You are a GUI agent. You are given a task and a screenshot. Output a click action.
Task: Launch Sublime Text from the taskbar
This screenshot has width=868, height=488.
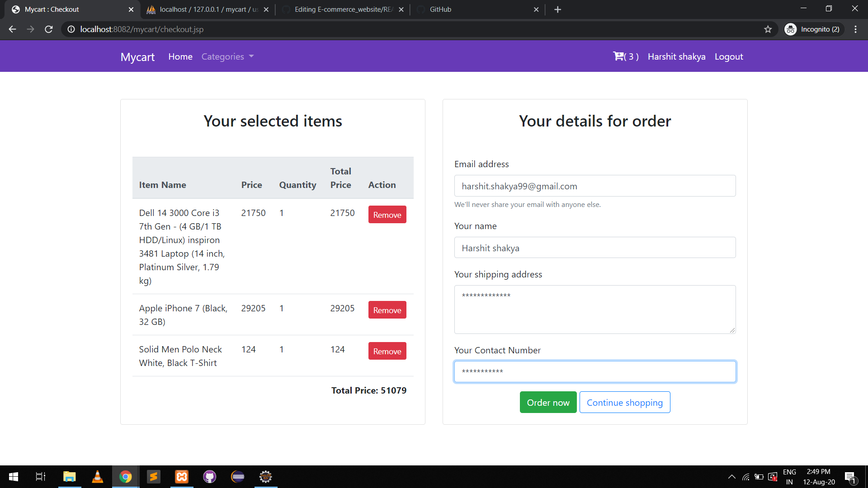point(154,477)
